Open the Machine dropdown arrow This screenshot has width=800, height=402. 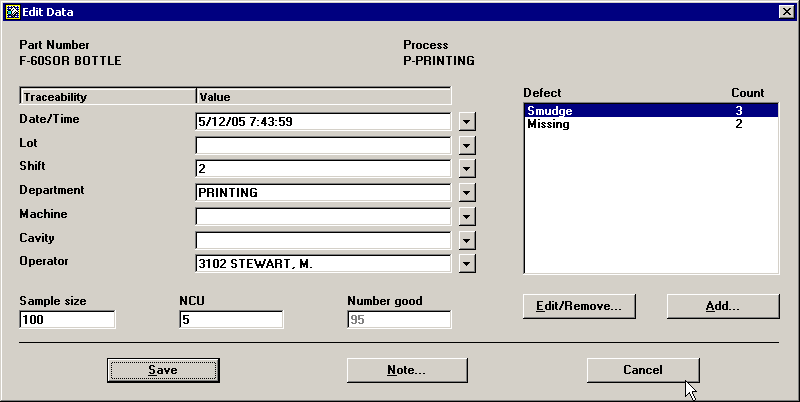tap(467, 217)
